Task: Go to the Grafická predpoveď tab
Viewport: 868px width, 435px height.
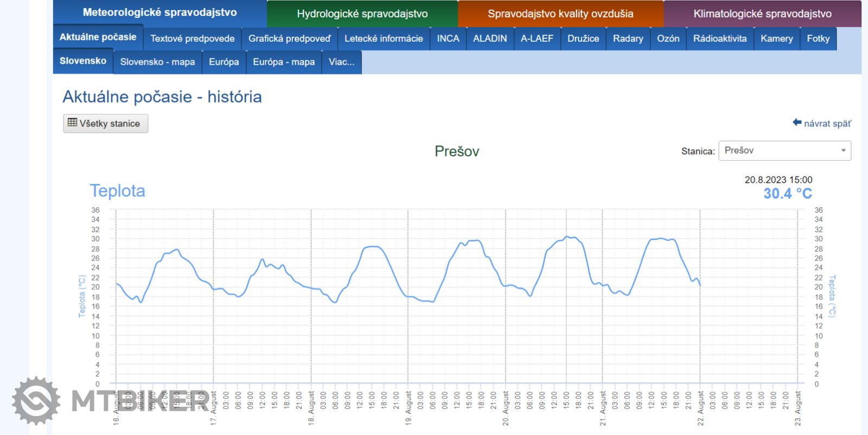Action: [x=289, y=39]
